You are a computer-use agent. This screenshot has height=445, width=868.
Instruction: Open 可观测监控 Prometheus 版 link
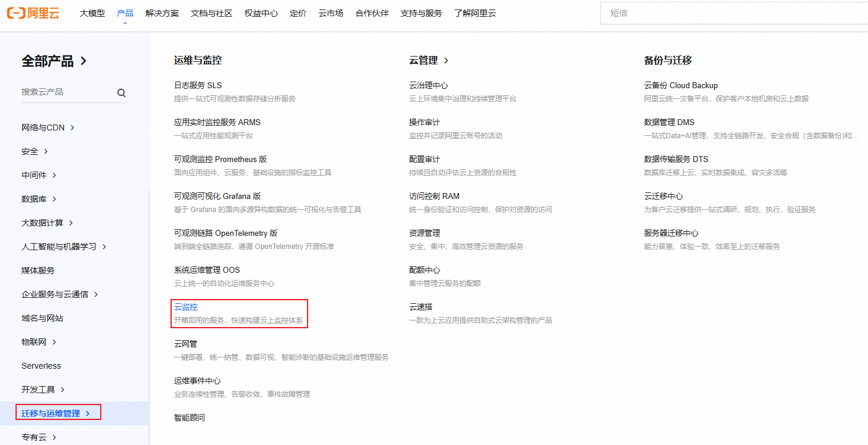pos(221,159)
